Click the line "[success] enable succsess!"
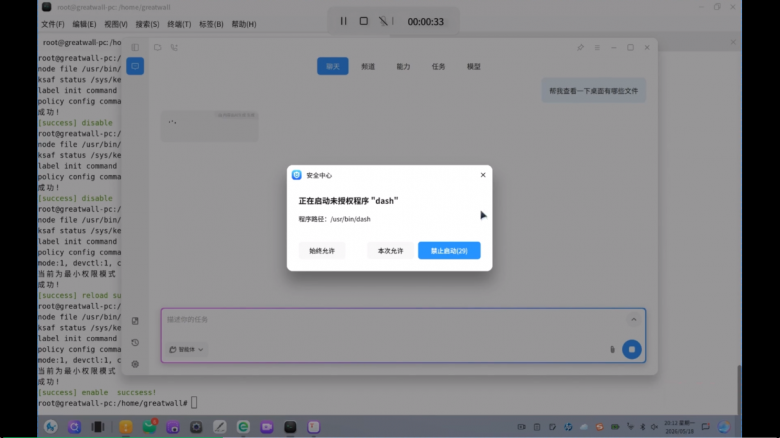 (x=97, y=392)
